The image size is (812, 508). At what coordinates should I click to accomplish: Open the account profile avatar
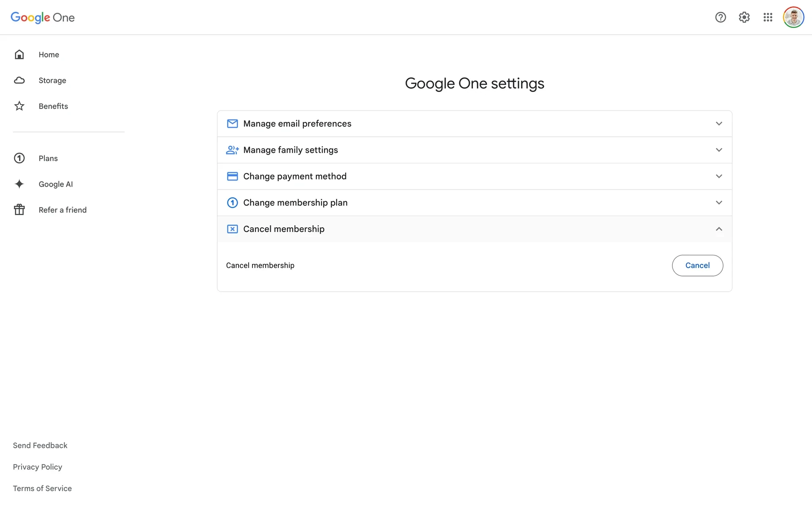coord(793,17)
